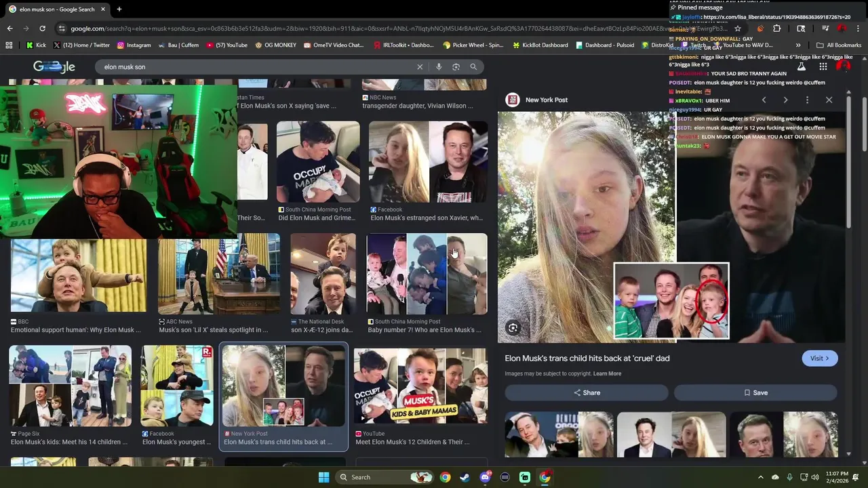Screen dimensions: 868x488
Task: Open the Home / Twitter bookmark
Action: (81, 45)
